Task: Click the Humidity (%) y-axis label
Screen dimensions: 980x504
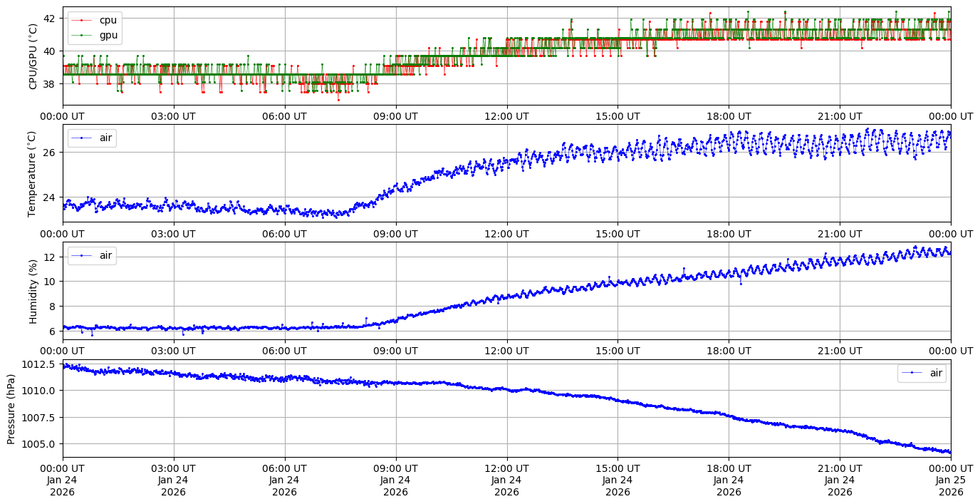Action: tap(33, 291)
